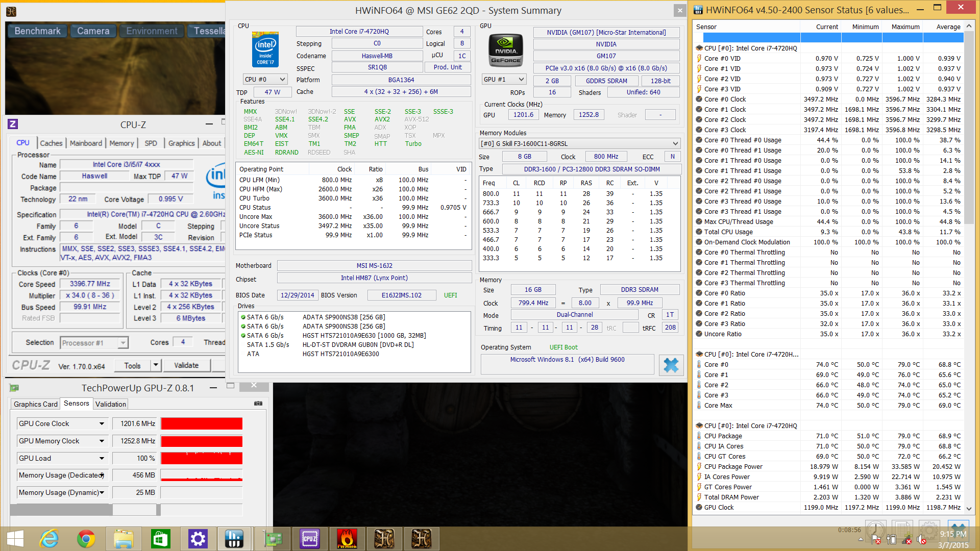Click the clock icon beside Core #0 Clock

click(699, 99)
